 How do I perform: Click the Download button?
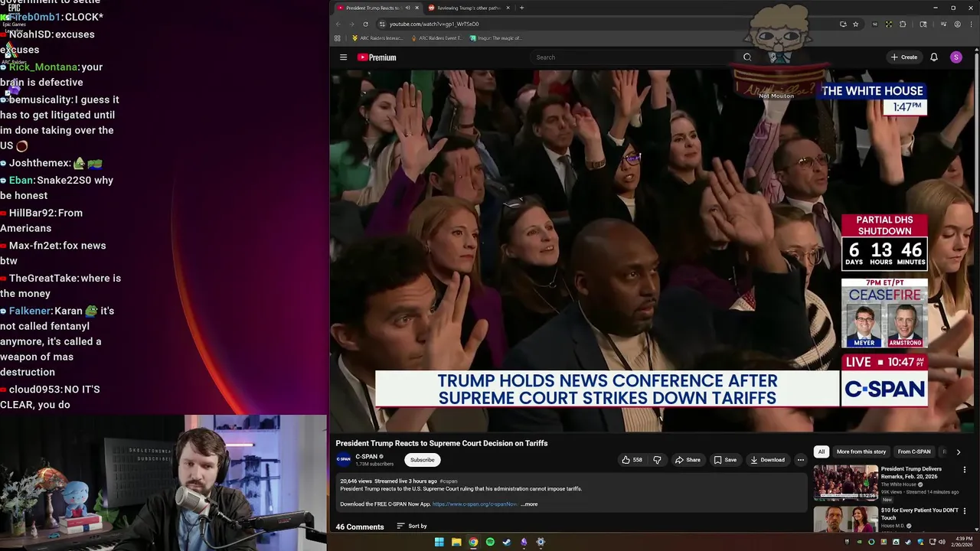pos(767,460)
